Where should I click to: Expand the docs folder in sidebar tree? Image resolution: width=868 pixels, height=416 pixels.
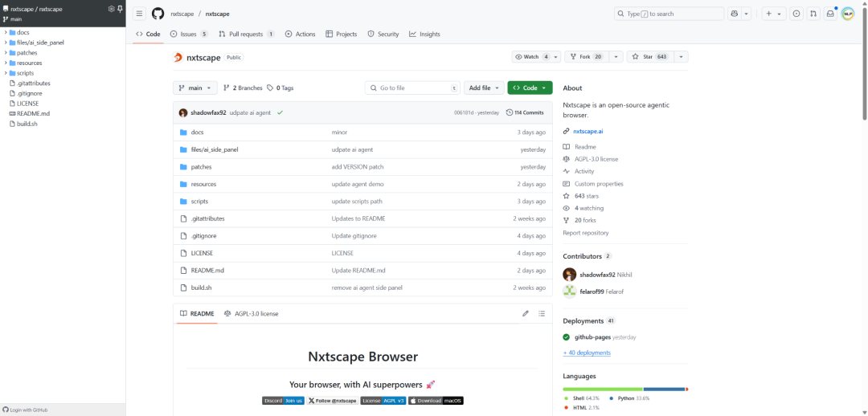point(6,32)
